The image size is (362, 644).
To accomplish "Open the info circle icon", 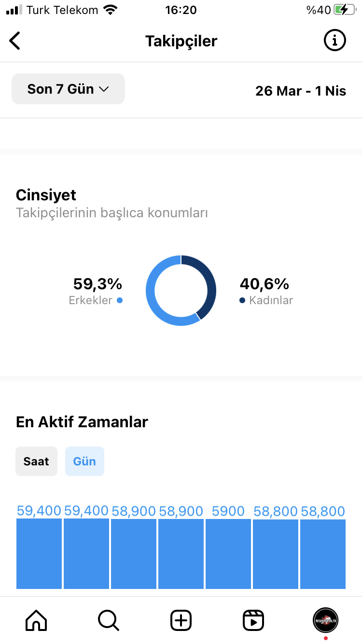I will click(x=334, y=41).
